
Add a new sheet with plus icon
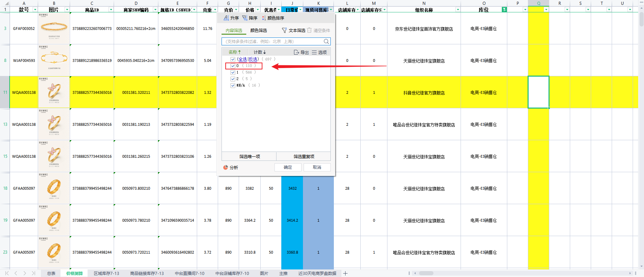(x=345, y=273)
